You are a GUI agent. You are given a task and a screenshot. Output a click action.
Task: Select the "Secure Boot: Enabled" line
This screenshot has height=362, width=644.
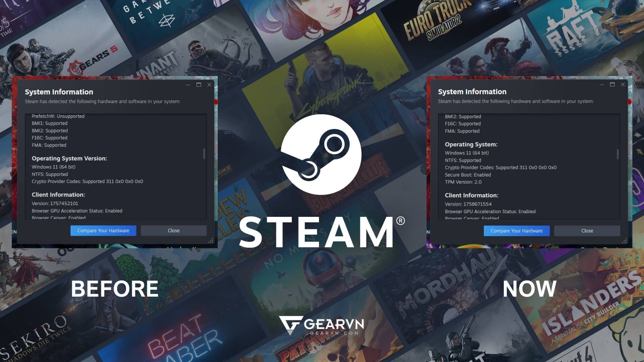tap(468, 175)
